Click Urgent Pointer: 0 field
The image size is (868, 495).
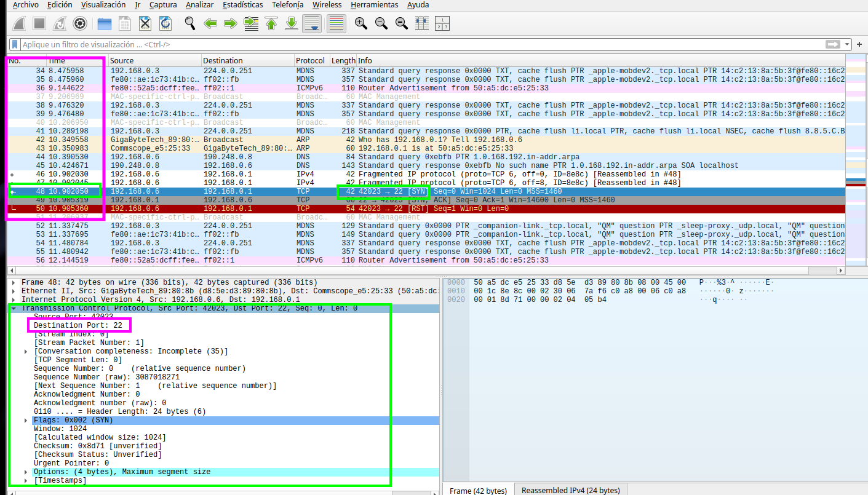[71, 463]
